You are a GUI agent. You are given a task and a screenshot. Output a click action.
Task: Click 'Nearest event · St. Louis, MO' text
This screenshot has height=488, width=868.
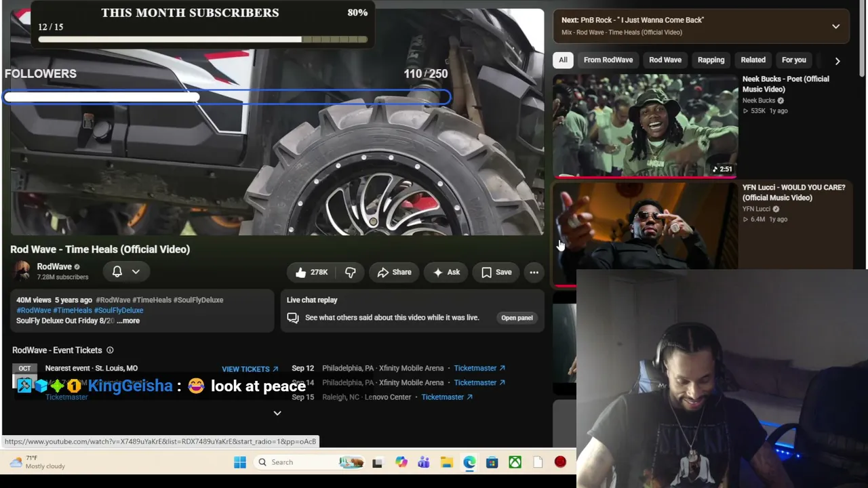92,368
